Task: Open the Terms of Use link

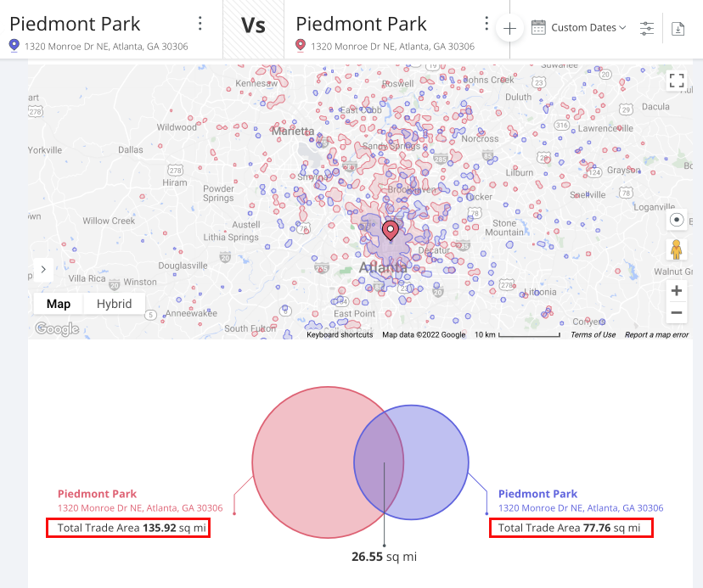Action: tap(593, 334)
